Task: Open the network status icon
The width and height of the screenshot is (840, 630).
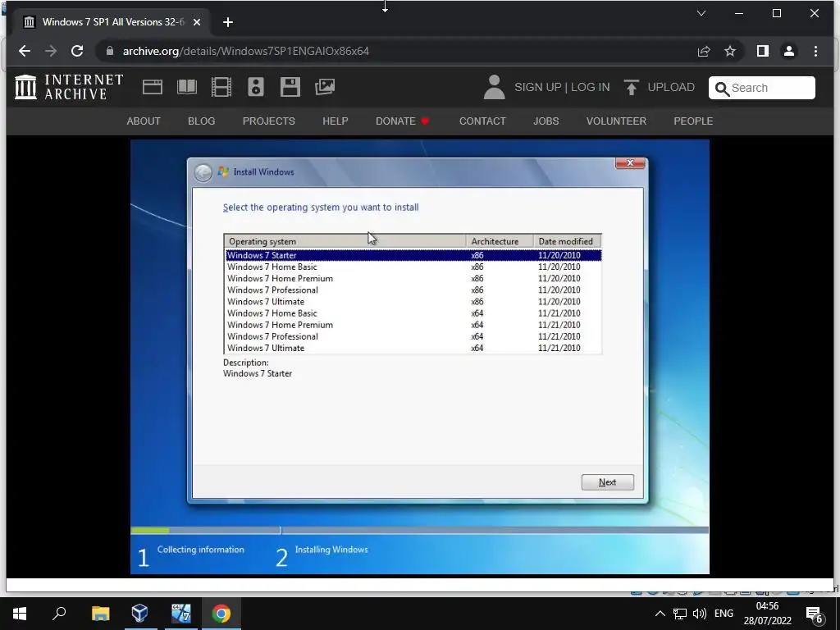Action: click(680, 614)
